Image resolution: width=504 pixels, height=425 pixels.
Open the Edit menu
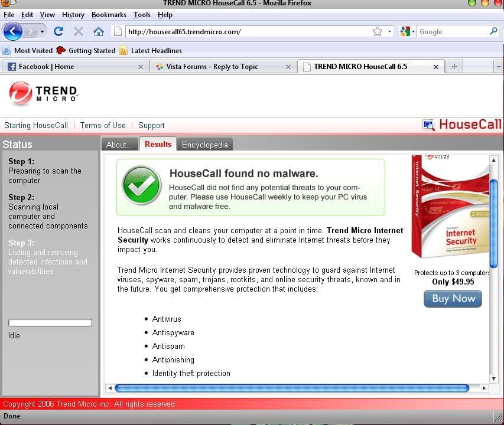27,15
